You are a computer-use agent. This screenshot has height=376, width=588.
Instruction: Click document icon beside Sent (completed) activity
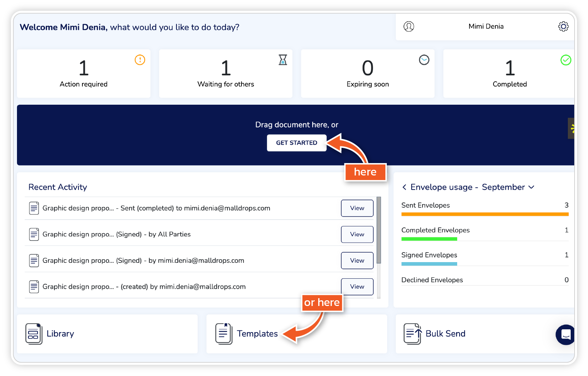[x=34, y=208]
